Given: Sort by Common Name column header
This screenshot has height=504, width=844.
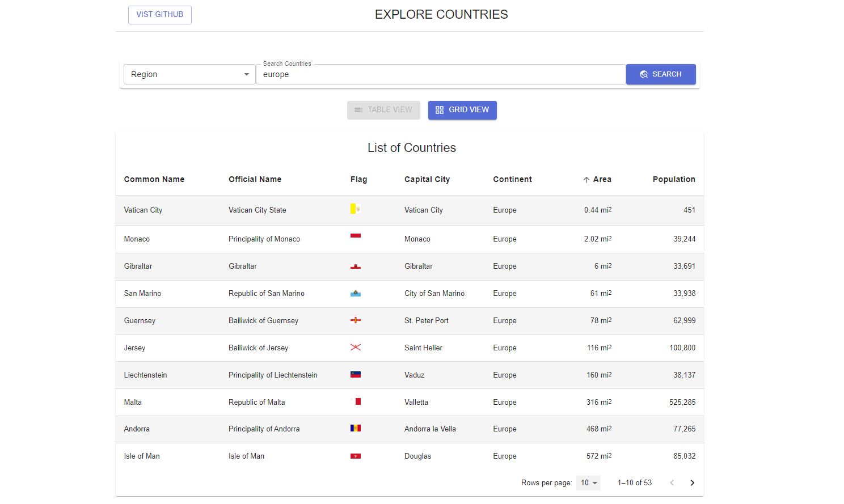Looking at the screenshot, I should coord(154,179).
